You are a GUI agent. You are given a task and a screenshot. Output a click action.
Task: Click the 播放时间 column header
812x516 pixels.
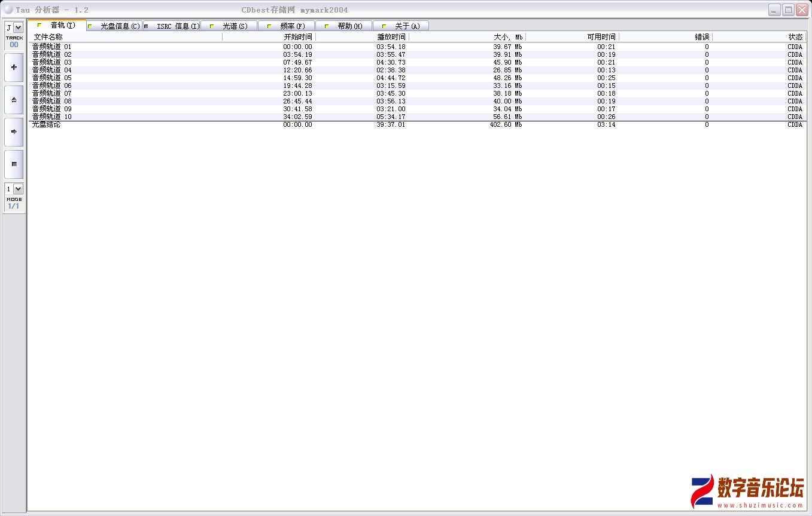(x=363, y=37)
